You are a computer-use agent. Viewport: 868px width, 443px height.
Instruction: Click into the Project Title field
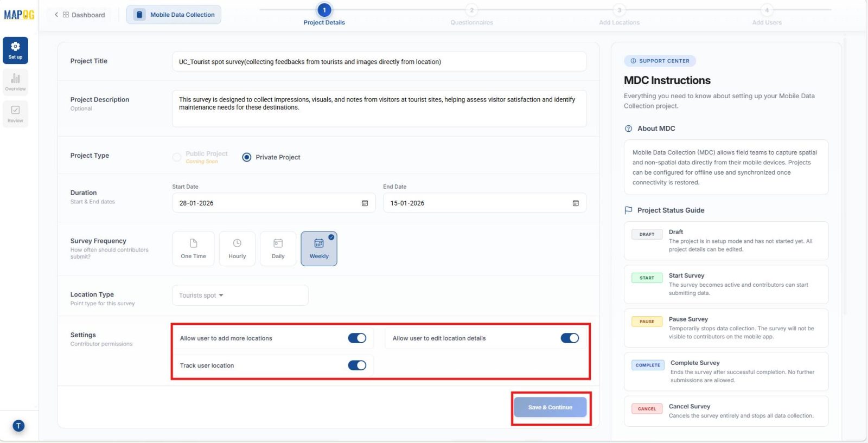point(379,62)
